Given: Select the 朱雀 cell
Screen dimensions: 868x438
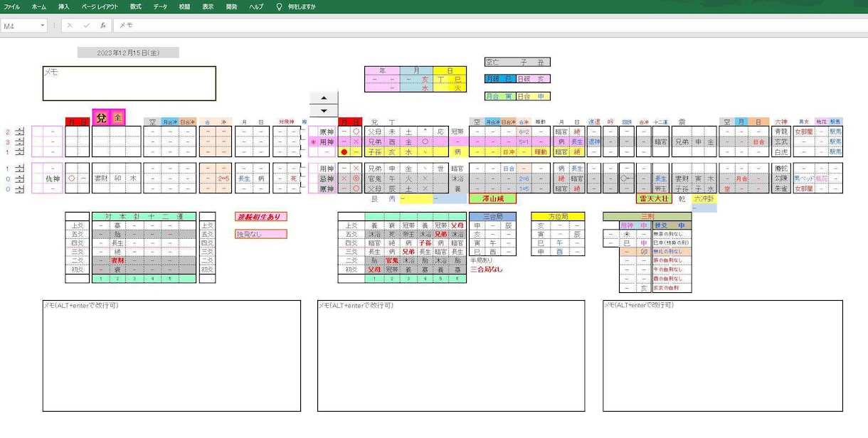Looking at the screenshot, I should click(780, 189).
